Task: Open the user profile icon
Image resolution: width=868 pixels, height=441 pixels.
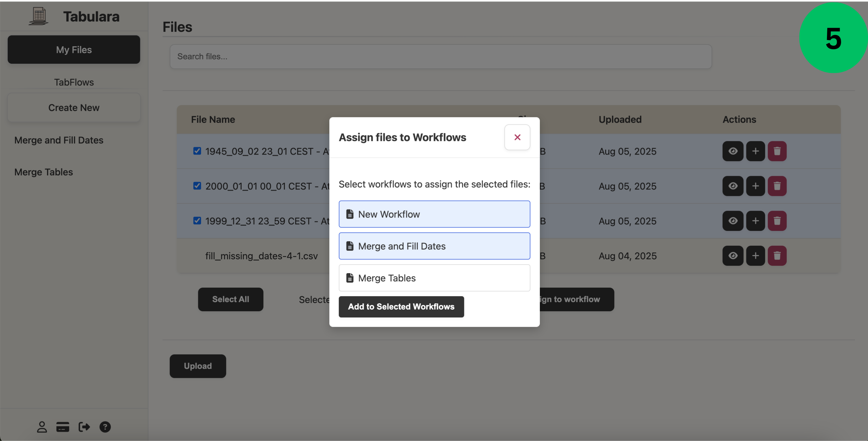Action: pos(42,427)
